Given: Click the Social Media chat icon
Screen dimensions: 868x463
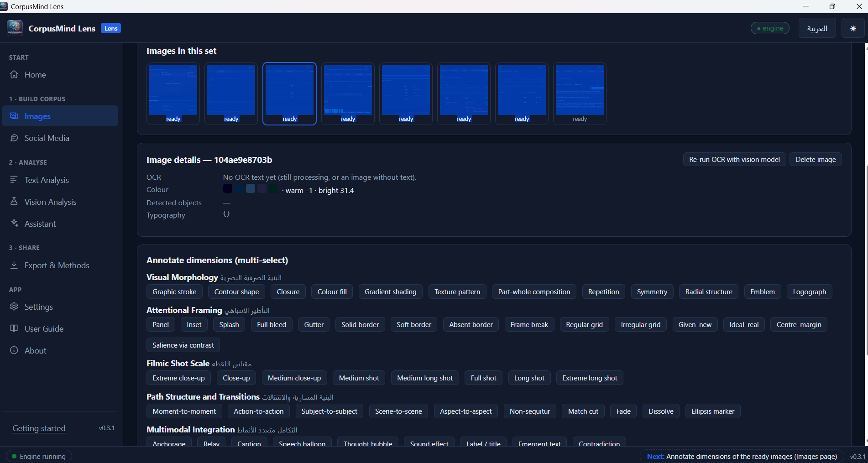Looking at the screenshot, I should 14,138.
